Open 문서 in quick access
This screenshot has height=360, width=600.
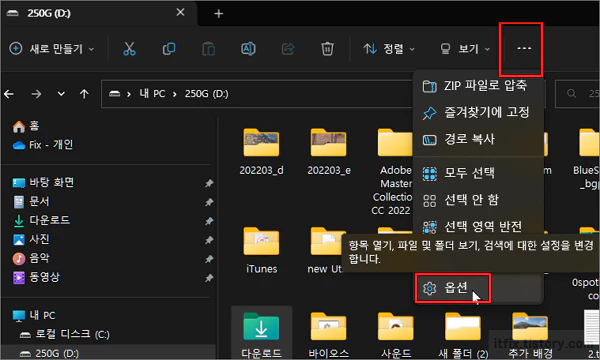pos(31,201)
